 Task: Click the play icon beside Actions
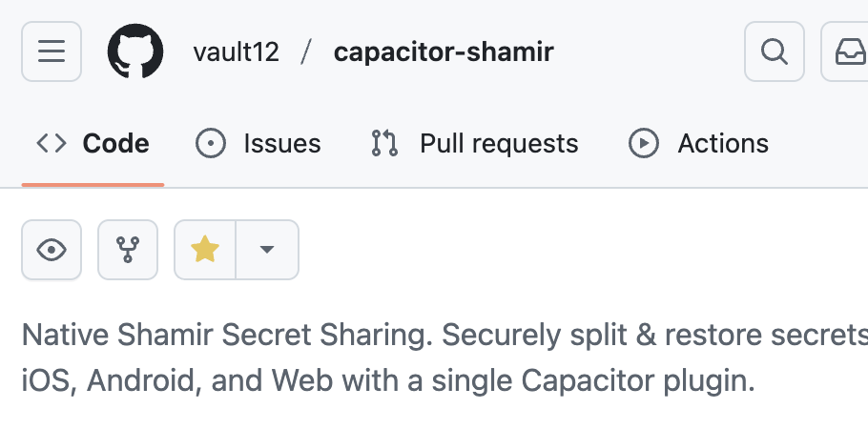644,144
